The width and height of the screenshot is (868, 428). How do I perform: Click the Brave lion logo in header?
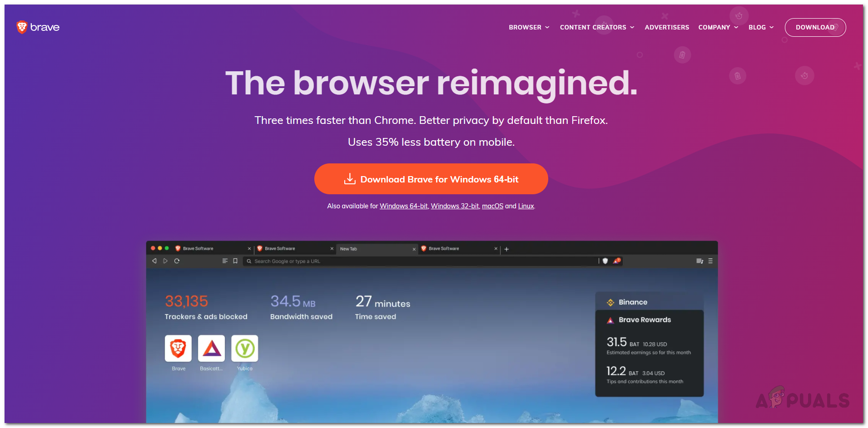tap(22, 27)
